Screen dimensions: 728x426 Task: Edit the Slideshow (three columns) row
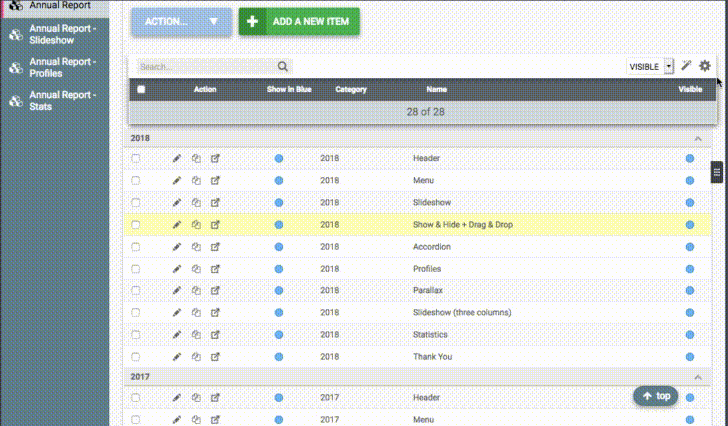[177, 313]
